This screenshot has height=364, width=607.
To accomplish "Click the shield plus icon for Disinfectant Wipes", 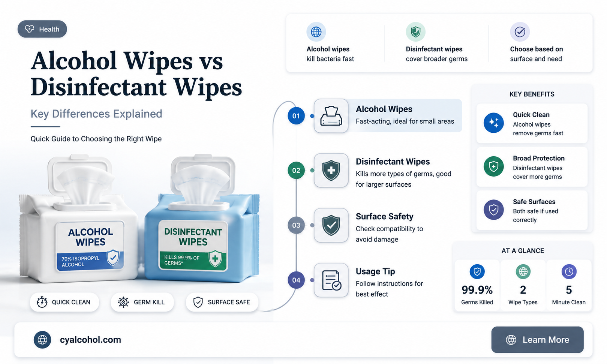I will 331,171.
